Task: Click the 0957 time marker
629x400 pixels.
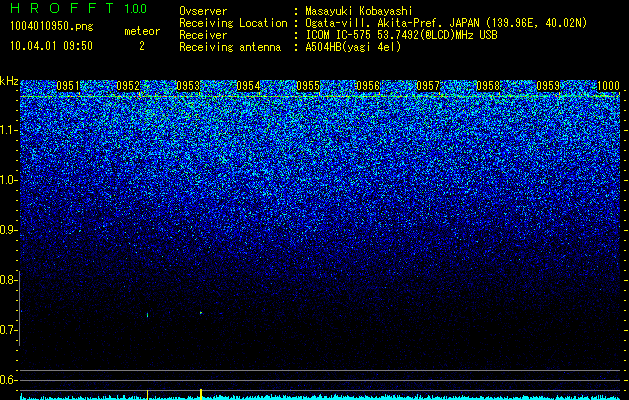Action: (x=428, y=86)
